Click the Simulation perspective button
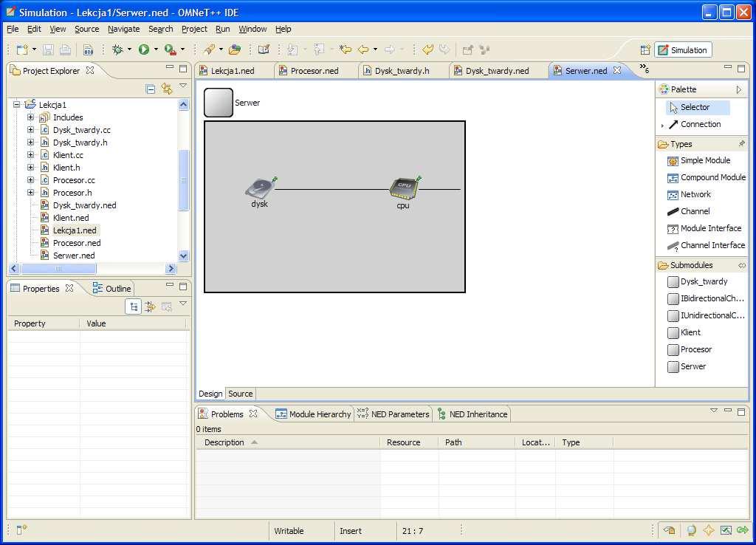This screenshot has width=756, height=545. tap(683, 49)
